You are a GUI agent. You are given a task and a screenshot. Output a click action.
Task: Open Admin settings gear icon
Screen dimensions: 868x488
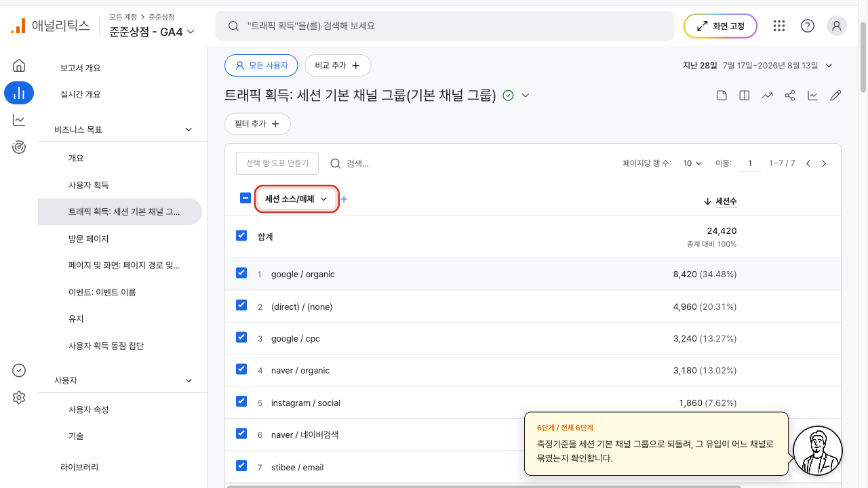19,398
